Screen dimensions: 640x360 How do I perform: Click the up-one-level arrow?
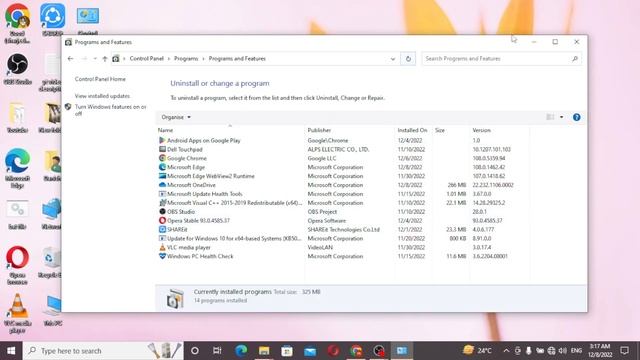click(x=105, y=59)
